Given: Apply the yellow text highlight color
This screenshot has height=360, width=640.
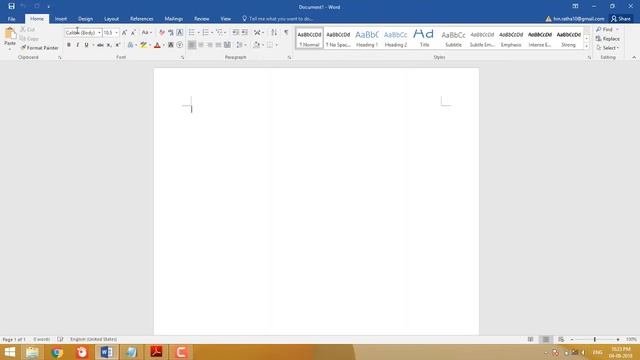Looking at the screenshot, I should click(144, 45).
